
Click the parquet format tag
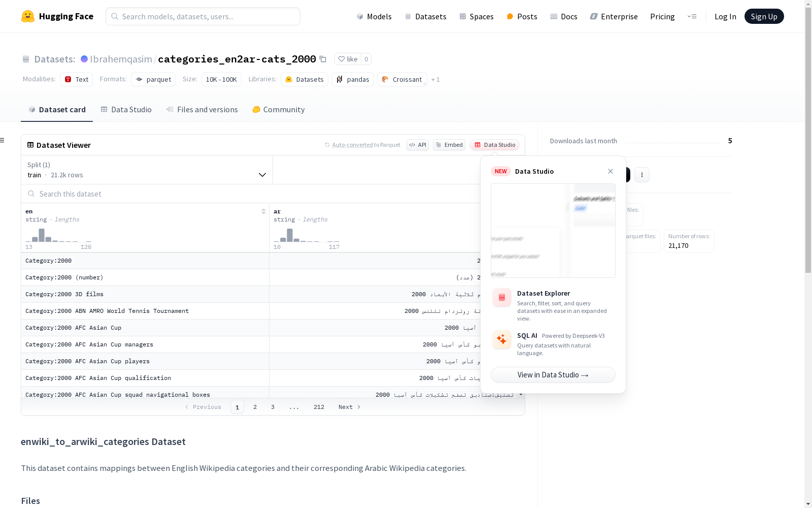[x=153, y=79]
